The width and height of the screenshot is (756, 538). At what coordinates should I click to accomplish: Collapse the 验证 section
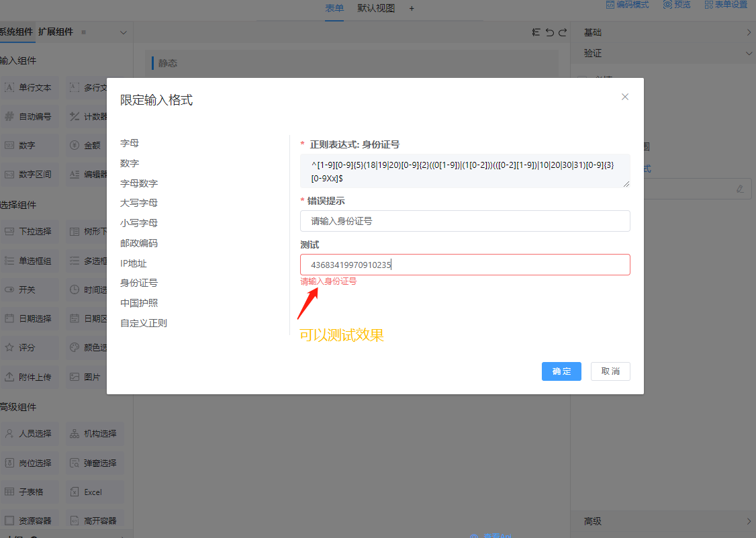pyautogui.click(x=749, y=53)
